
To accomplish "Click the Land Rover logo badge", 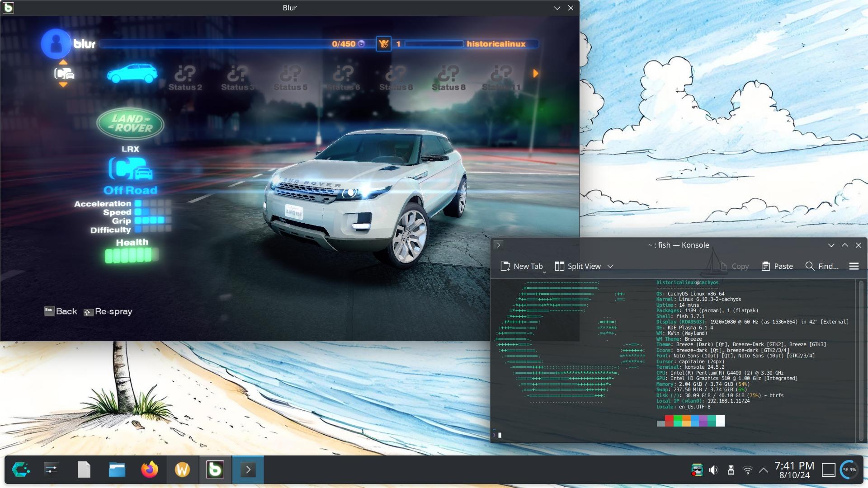I will click(130, 124).
